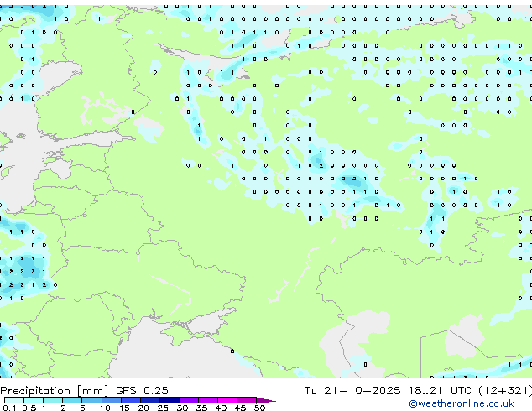Select the 10–15 mm blue legend swatch

coord(112,400)
